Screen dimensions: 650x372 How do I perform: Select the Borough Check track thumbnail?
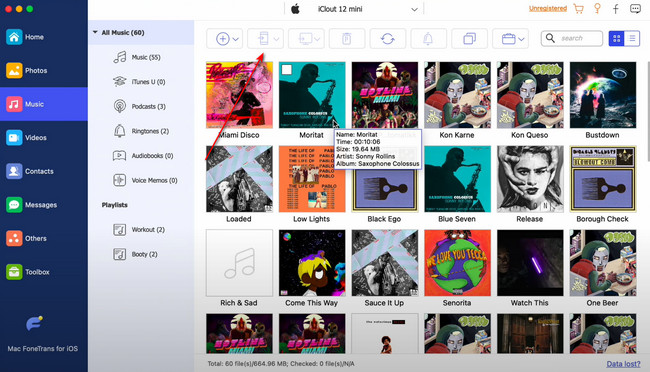pos(603,179)
